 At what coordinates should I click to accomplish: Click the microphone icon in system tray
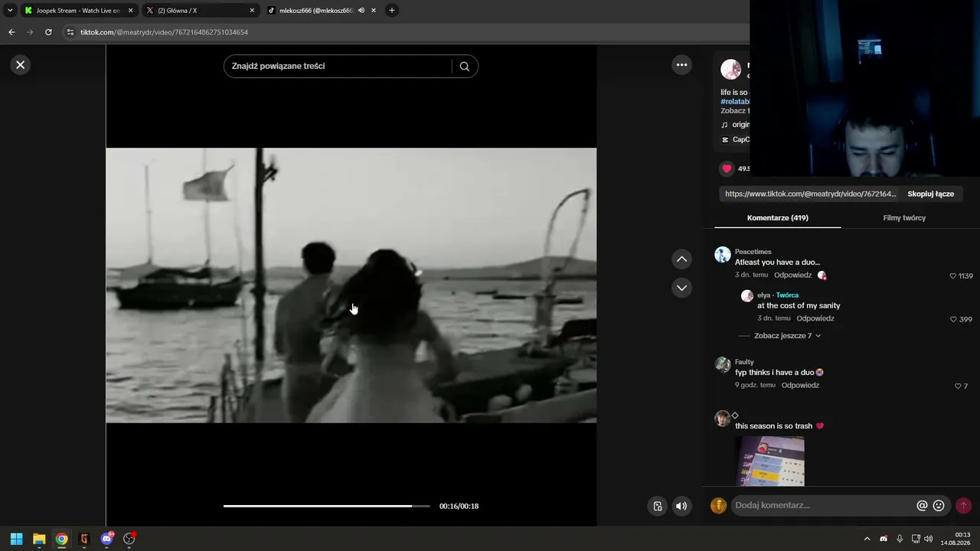point(900,539)
